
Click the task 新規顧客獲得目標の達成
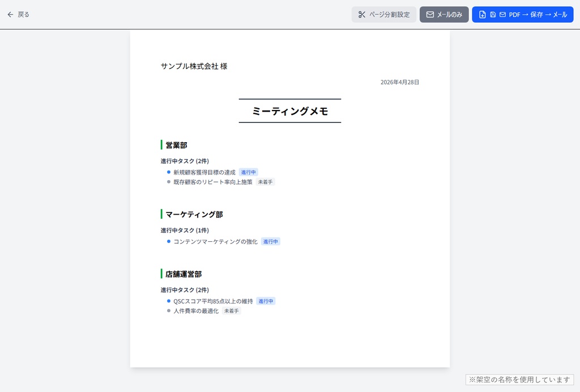click(204, 172)
